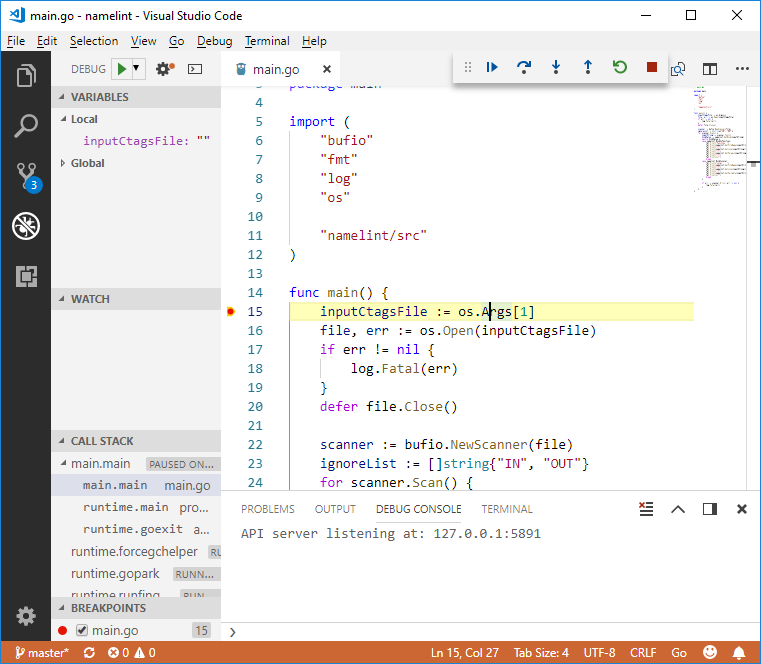
Task: Move the panel to the right side
Action: (x=710, y=509)
